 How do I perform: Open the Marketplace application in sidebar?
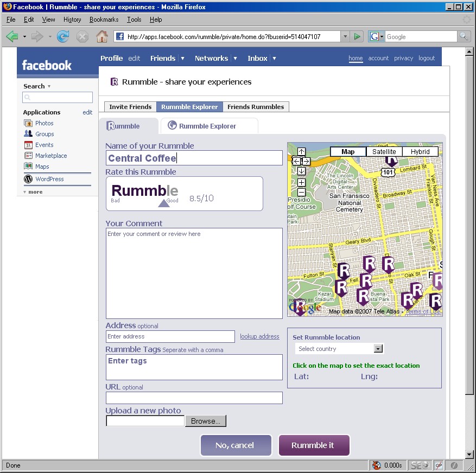click(x=50, y=156)
